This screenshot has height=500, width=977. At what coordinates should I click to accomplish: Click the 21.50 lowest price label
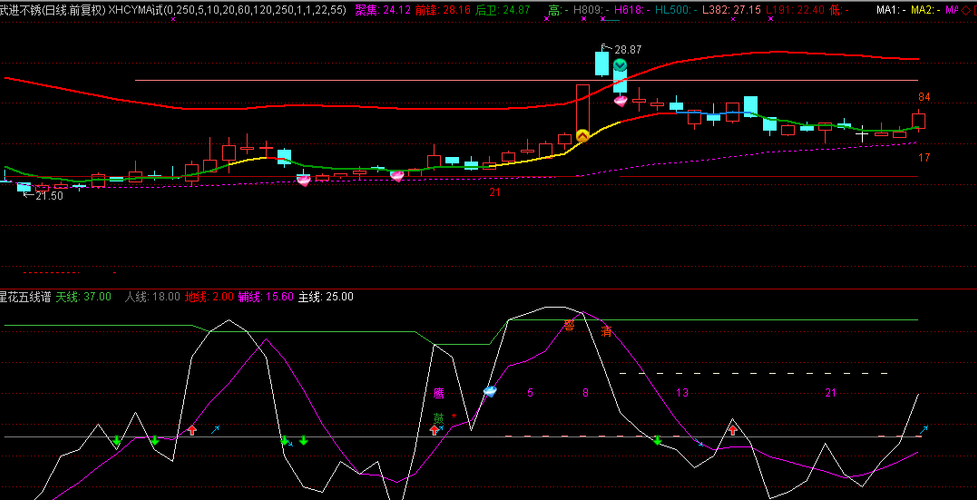click(x=48, y=196)
